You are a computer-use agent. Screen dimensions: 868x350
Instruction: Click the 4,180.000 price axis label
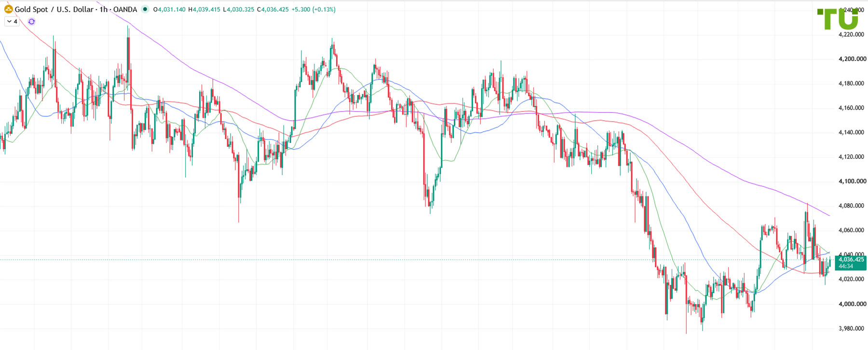tap(851, 83)
